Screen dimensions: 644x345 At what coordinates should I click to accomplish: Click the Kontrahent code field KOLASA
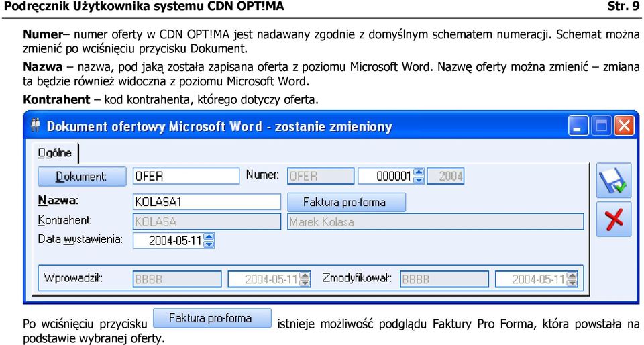click(x=207, y=221)
